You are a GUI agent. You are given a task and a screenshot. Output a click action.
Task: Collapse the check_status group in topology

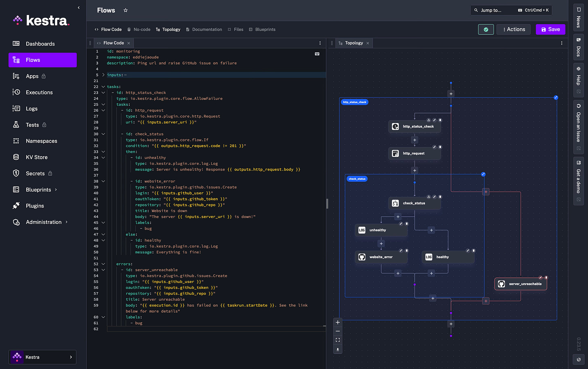[483, 175]
